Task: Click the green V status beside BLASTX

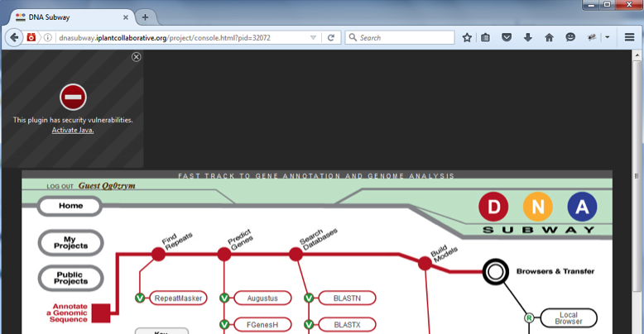Action: (309, 325)
